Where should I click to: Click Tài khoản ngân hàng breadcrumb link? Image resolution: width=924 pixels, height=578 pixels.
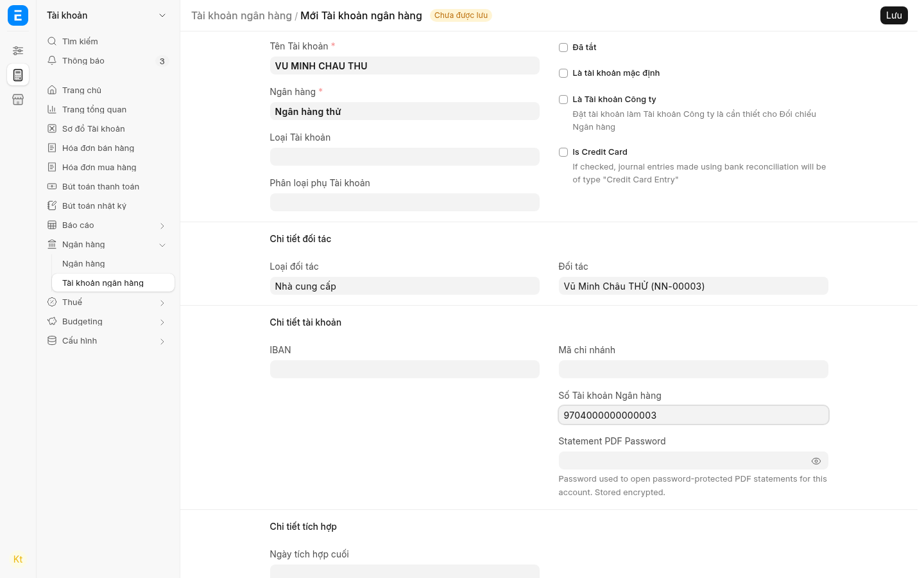pyautogui.click(x=241, y=15)
